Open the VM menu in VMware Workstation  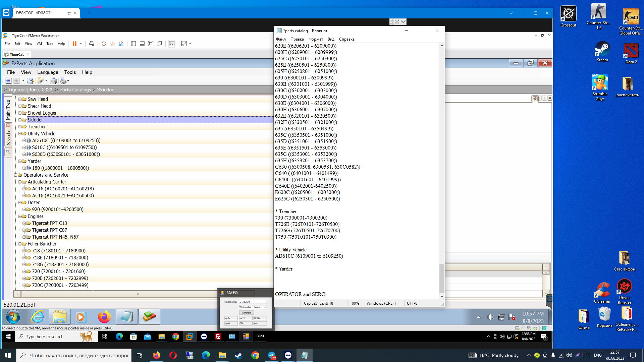point(39,44)
